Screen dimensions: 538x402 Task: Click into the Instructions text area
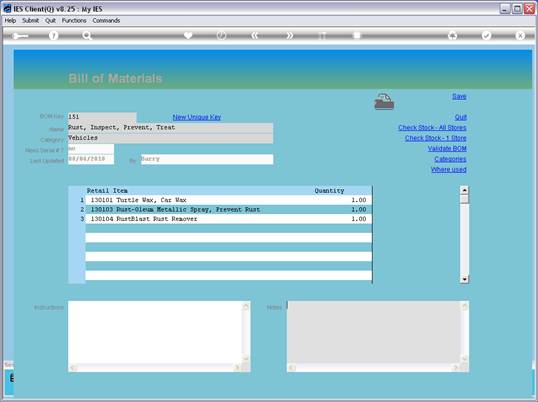tap(155, 332)
